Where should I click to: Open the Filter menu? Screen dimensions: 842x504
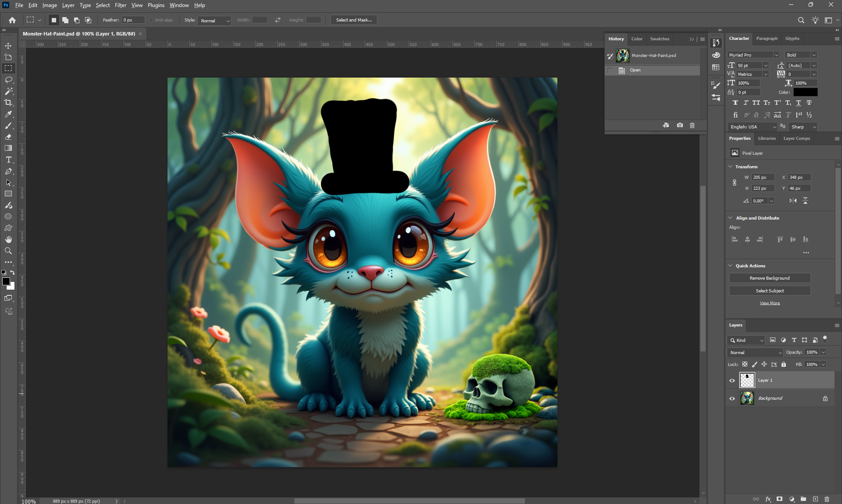tap(120, 5)
